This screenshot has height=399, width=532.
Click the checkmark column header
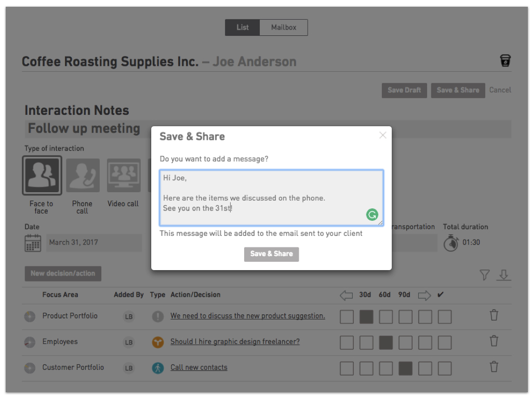coord(441,295)
